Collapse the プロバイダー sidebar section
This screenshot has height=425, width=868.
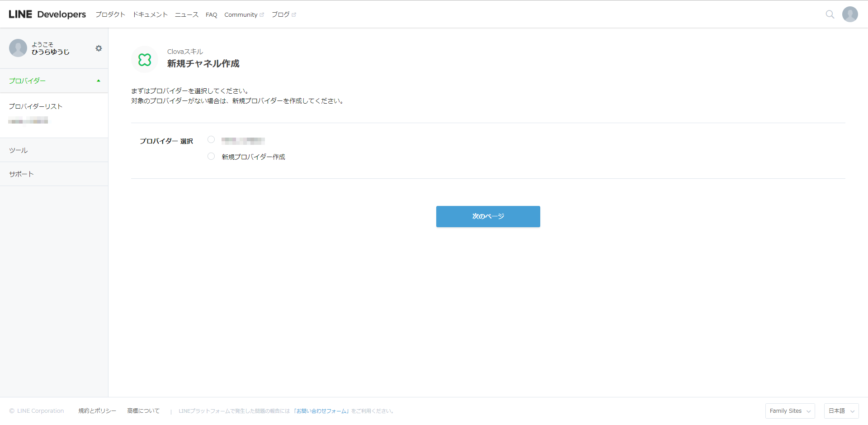click(x=54, y=81)
